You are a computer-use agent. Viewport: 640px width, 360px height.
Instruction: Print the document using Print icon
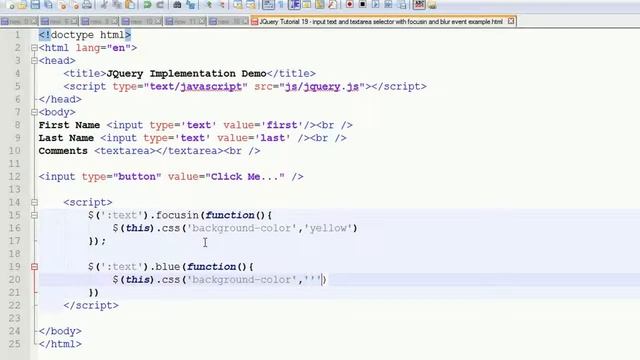point(87,5)
